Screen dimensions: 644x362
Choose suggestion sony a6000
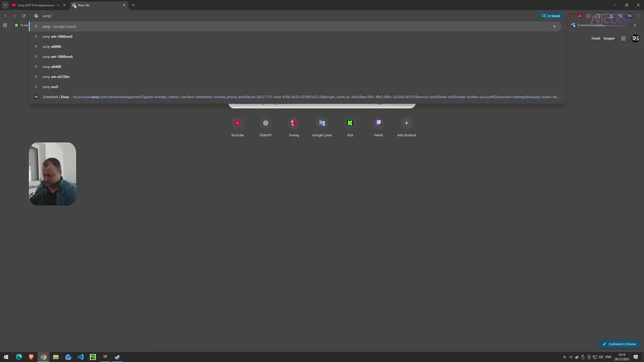297,46
